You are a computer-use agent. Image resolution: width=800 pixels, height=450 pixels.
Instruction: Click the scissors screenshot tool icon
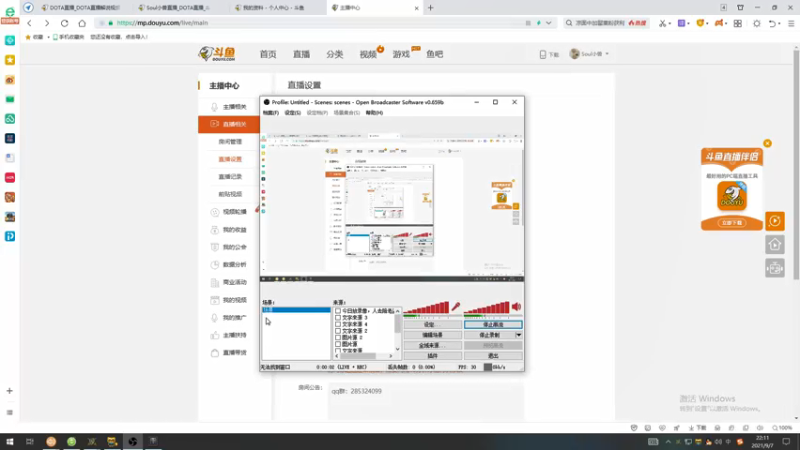pyautogui.click(x=662, y=23)
